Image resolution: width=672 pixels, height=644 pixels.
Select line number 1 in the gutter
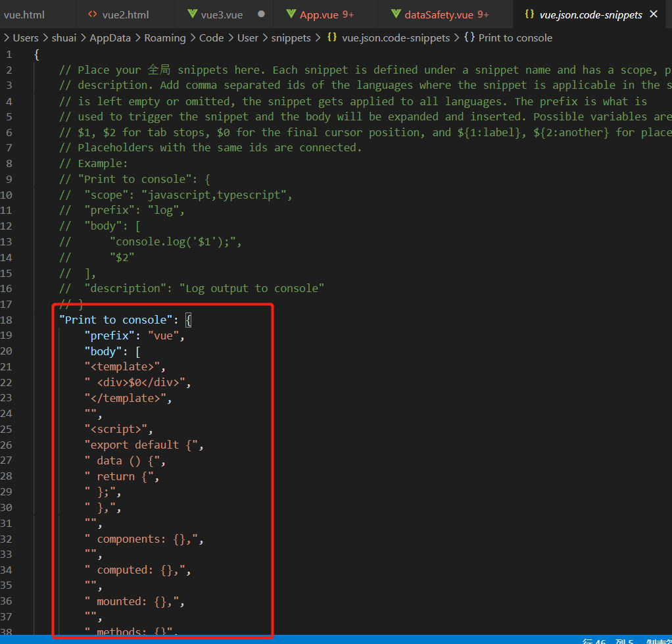(9, 55)
